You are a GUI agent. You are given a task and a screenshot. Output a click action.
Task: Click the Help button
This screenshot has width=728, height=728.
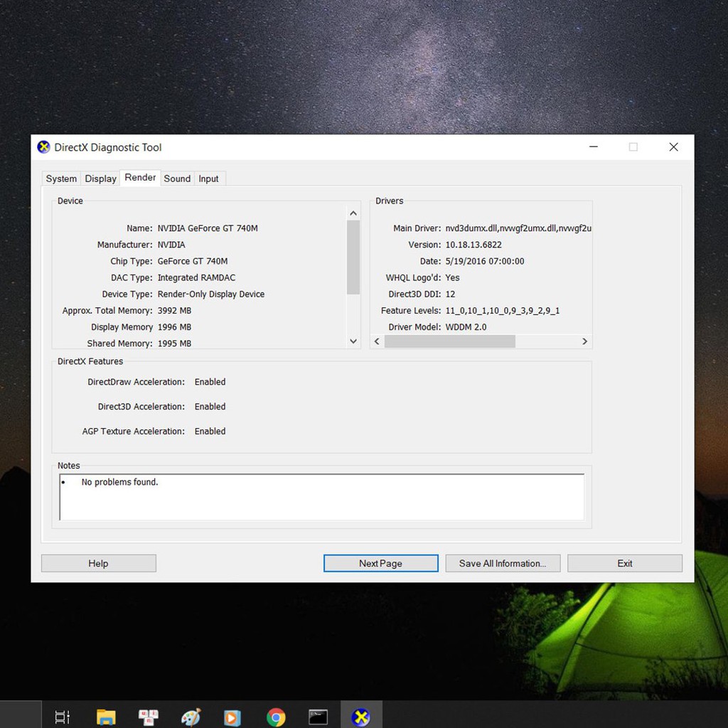[98, 563]
